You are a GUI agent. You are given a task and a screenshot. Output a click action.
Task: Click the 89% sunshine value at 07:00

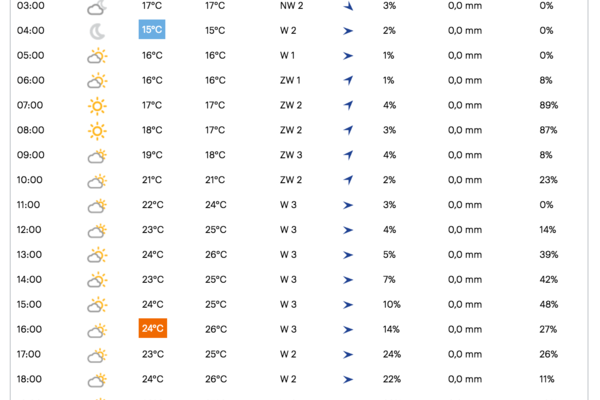coord(549,105)
